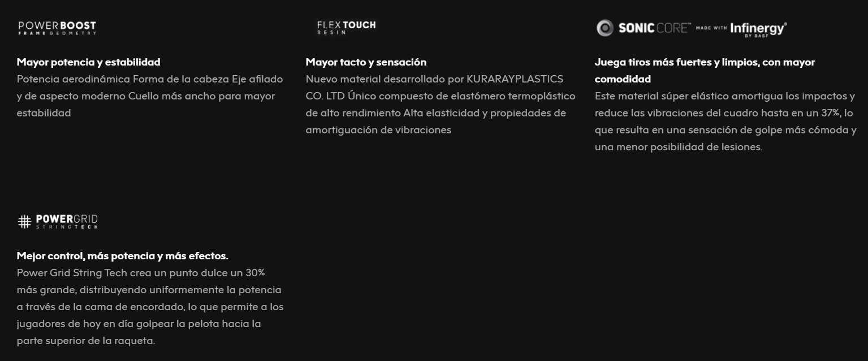Image resolution: width=868 pixels, height=361 pixels.
Task: Select the 'Mayor potencia y estabilidad' heading
Action: coord(89,62)
